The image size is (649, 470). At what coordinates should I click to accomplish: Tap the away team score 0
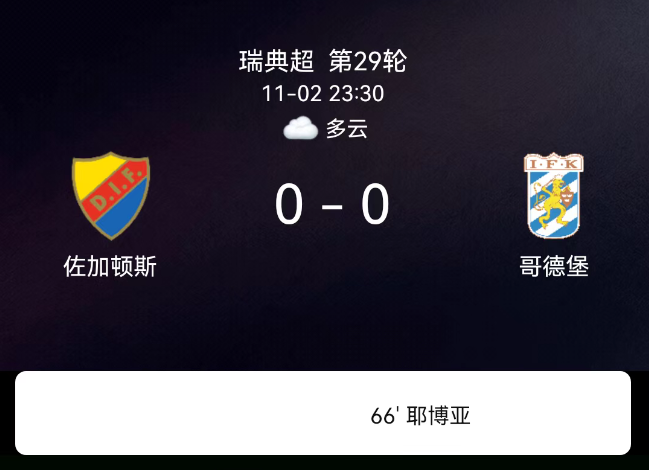tap(375, 204)
